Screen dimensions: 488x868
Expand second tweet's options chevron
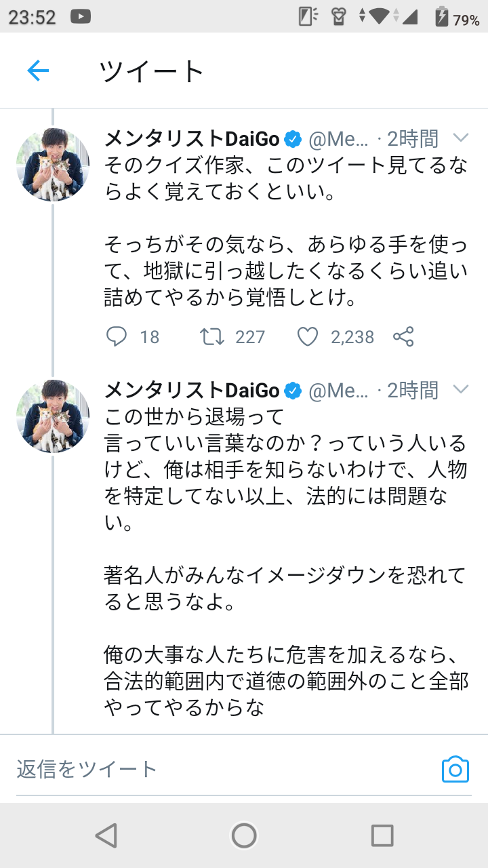click(x=461, y=389)
